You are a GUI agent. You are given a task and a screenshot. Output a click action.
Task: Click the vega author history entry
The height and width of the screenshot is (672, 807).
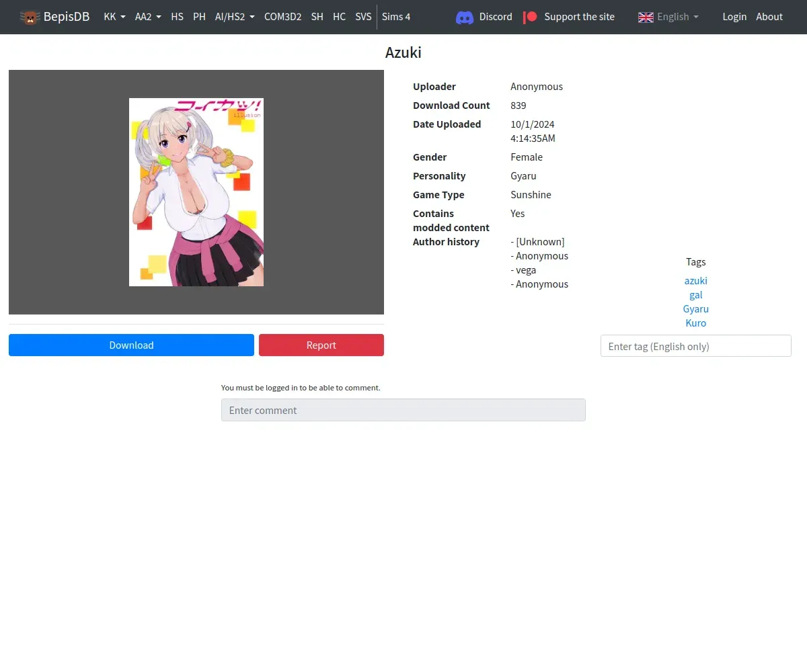(x=523, y=270)
